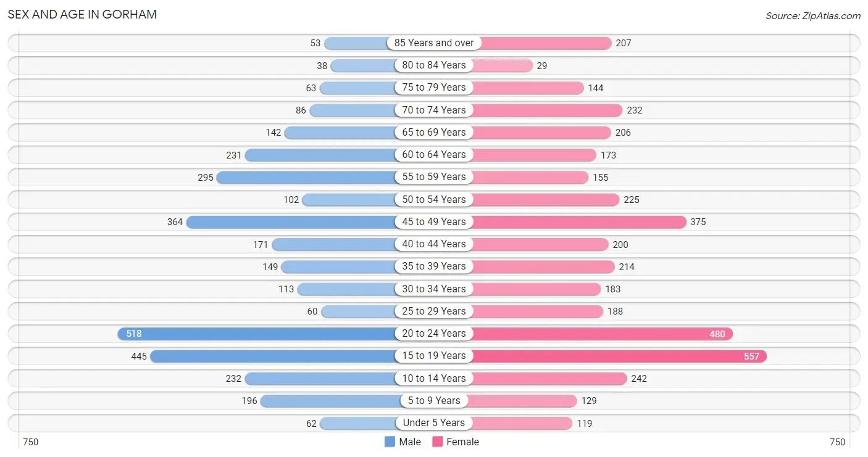868x457 pixels.
Task: Click the male bar for 55 to 59 Years
Action: [306, 178]
